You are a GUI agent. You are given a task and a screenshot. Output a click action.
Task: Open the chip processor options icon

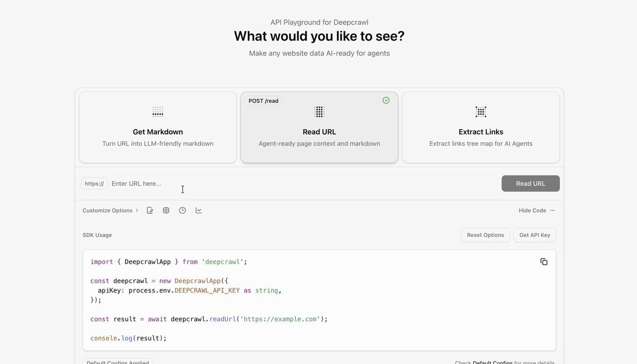[166, 210]
